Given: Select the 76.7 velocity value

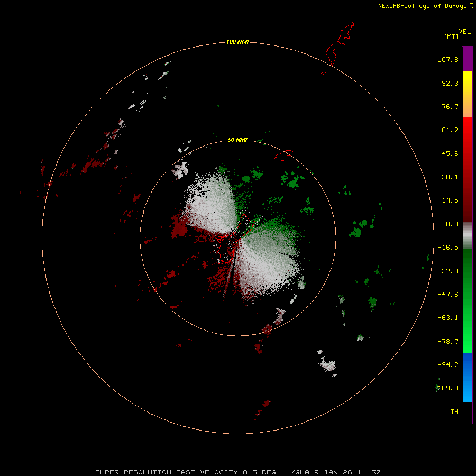Looking at the screenshot, I should click(x=450, y=106).
